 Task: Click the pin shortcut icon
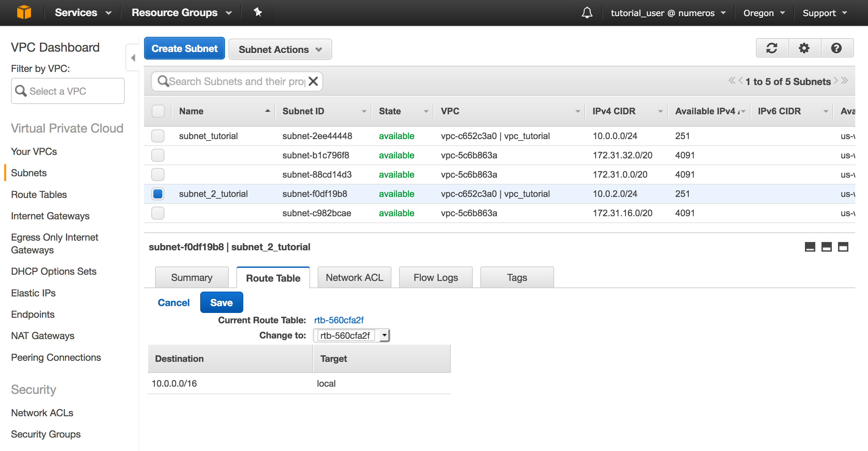click(x=258, y=12)
